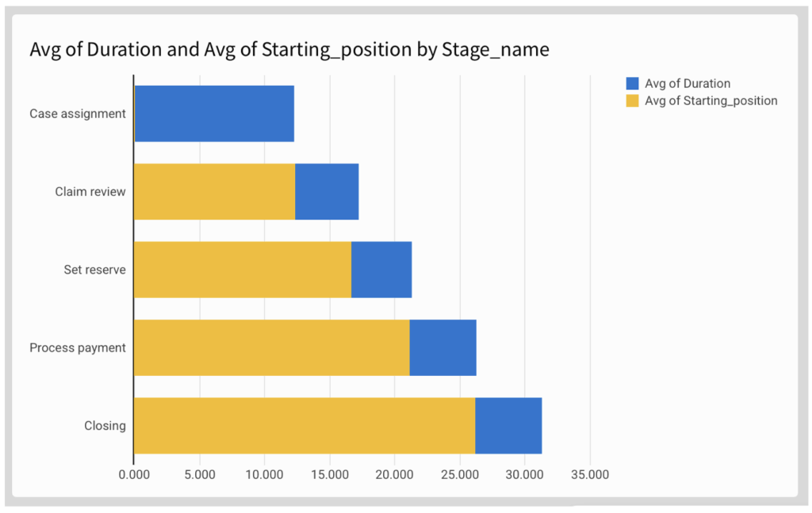Select the Set reserve axis label
Image resolution: width=812 pixels, height=513 pixels.
[x=94, y=270]
